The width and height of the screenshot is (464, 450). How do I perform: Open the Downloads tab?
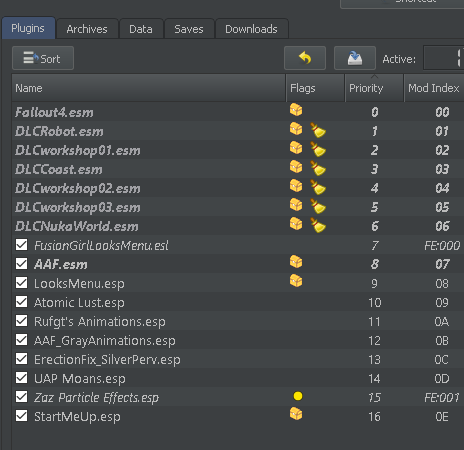251,29
